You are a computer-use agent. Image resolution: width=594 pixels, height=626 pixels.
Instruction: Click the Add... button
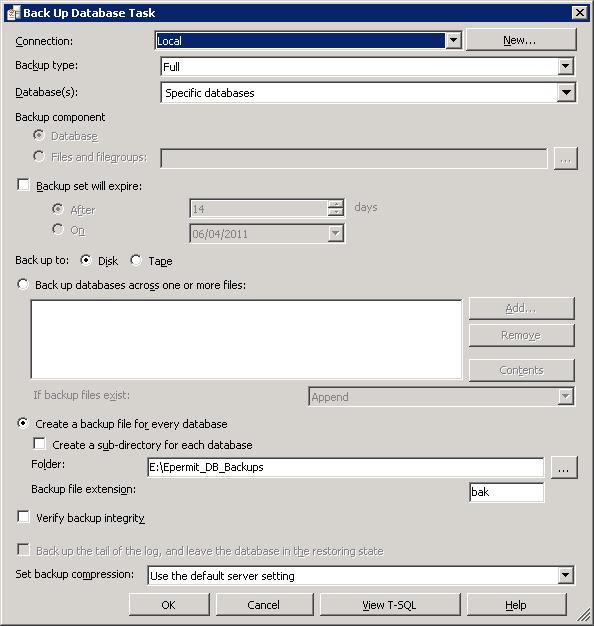(x=521, y=308)
